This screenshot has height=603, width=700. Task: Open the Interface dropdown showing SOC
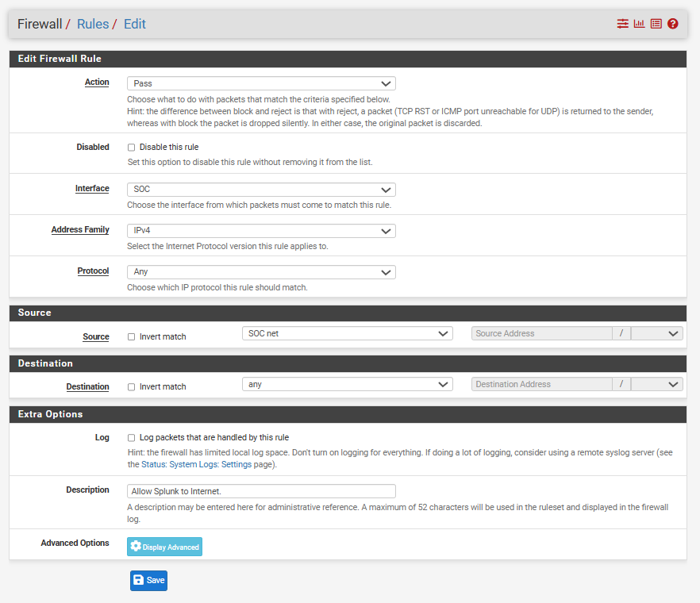(x=261, y=190)
